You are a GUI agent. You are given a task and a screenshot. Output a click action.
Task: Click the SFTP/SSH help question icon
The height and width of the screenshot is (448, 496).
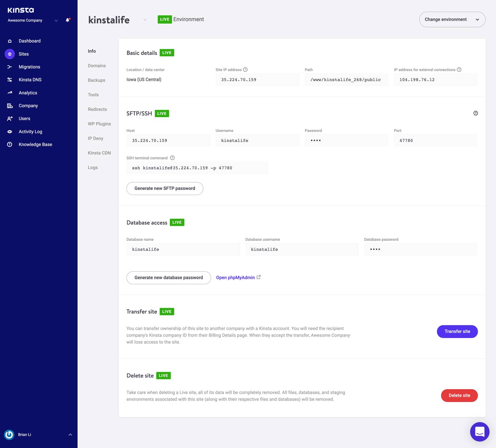475,113
